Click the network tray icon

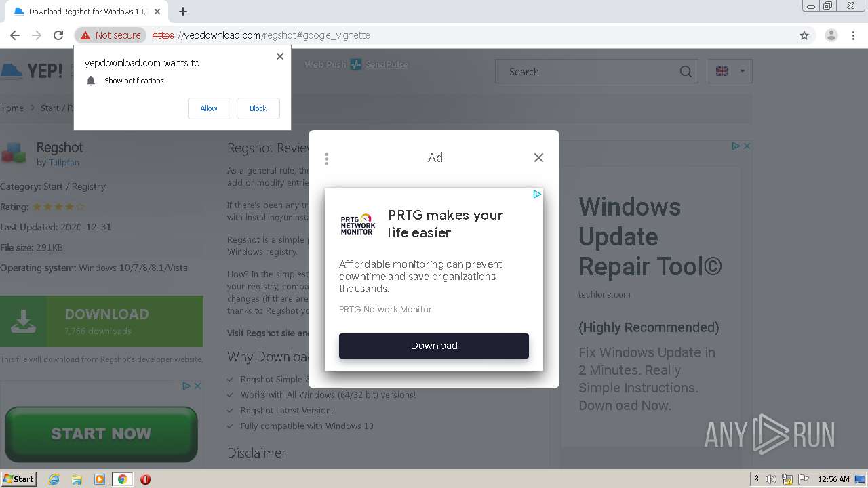click(x=787, y=479)
